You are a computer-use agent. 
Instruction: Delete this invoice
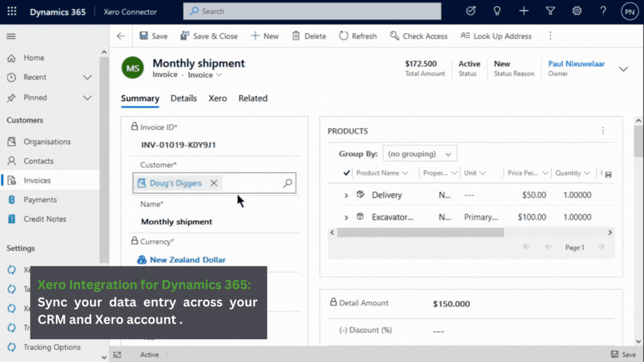tap(309, 36)
